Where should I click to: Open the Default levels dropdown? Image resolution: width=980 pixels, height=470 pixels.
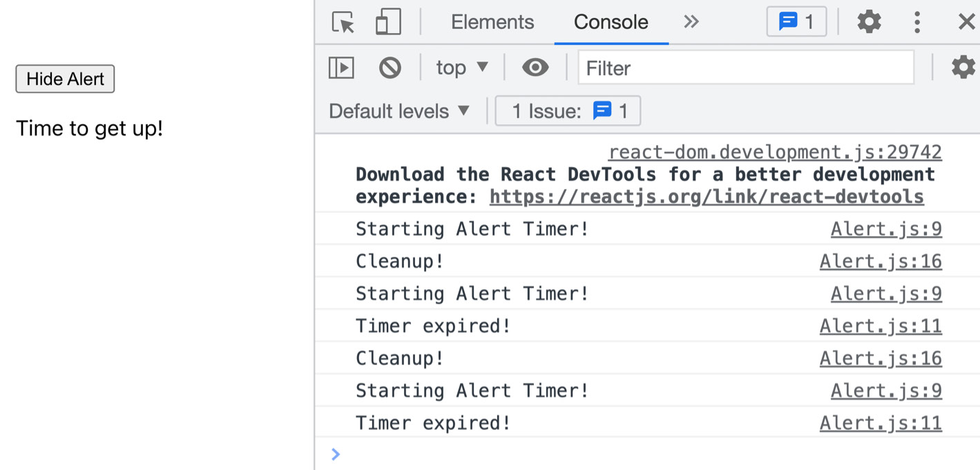[398, 110]
